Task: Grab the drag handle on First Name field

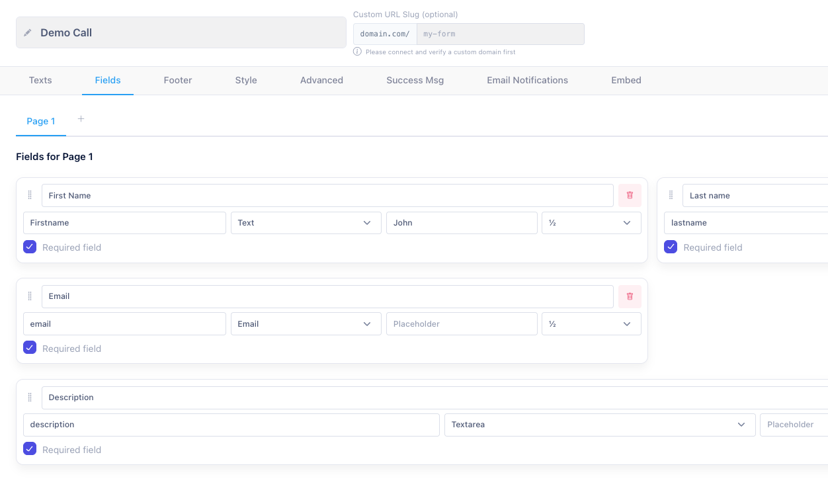Action: pos(30,195)
